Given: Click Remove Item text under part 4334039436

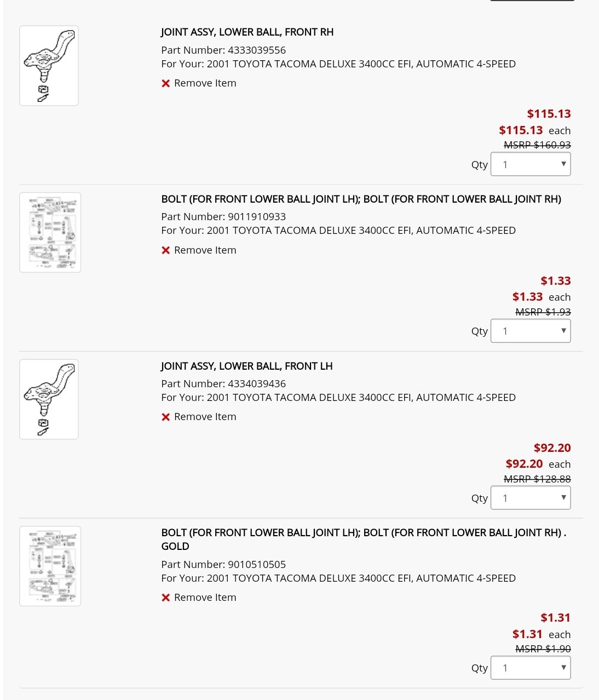Looking at the screenshot, I should point(205,417).
